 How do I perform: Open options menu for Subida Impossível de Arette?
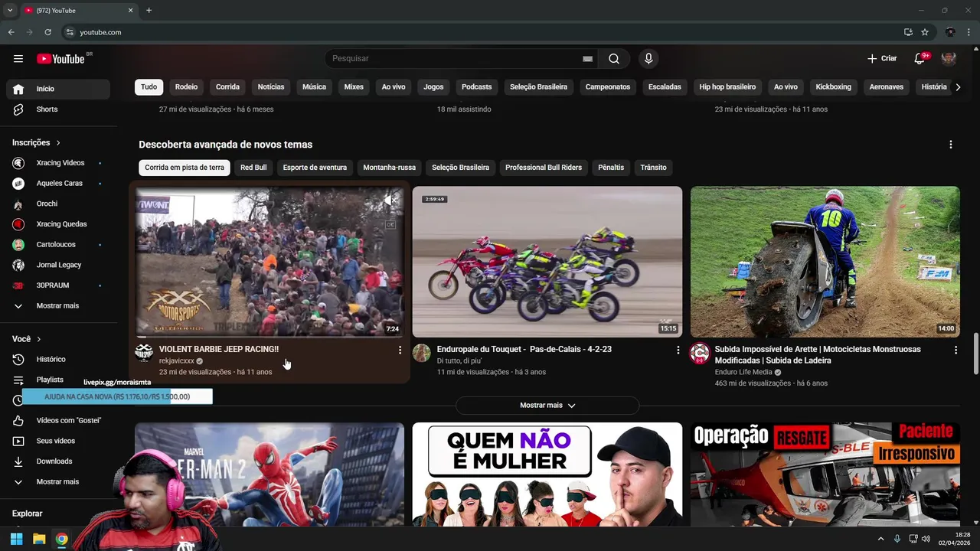tap(955, 350)
